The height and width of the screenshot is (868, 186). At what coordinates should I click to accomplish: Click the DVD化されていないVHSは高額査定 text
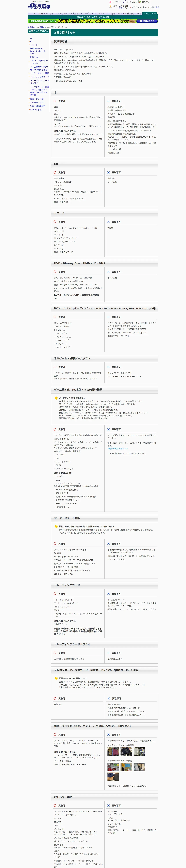(77, 297)
